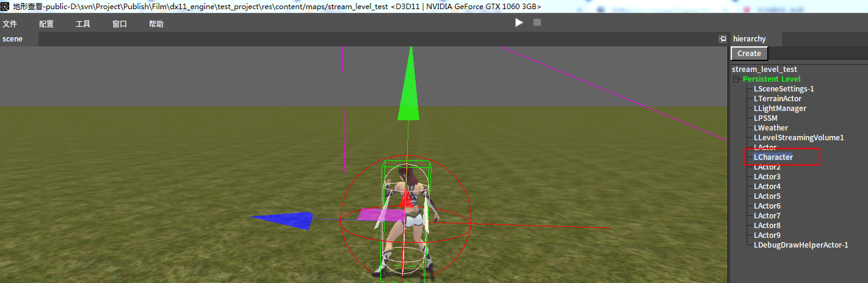Switch to the scene tab

click(13, 39)
